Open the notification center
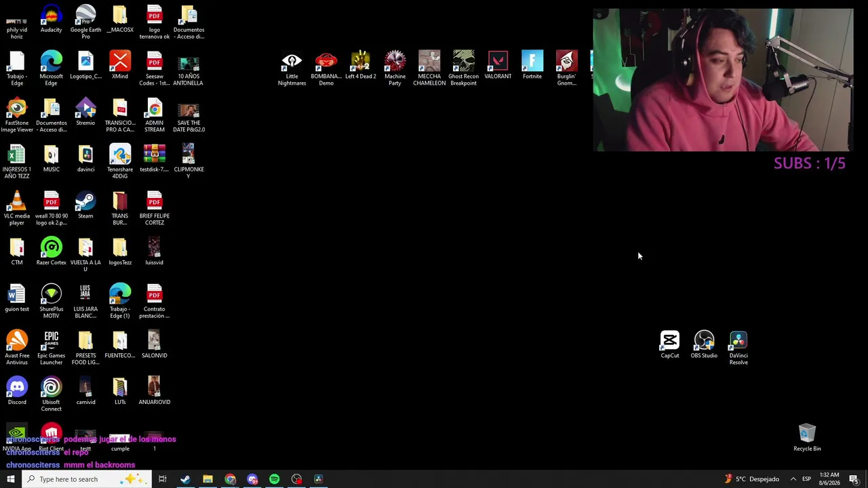This screenshot has height=488, width=868. point(854,479)
